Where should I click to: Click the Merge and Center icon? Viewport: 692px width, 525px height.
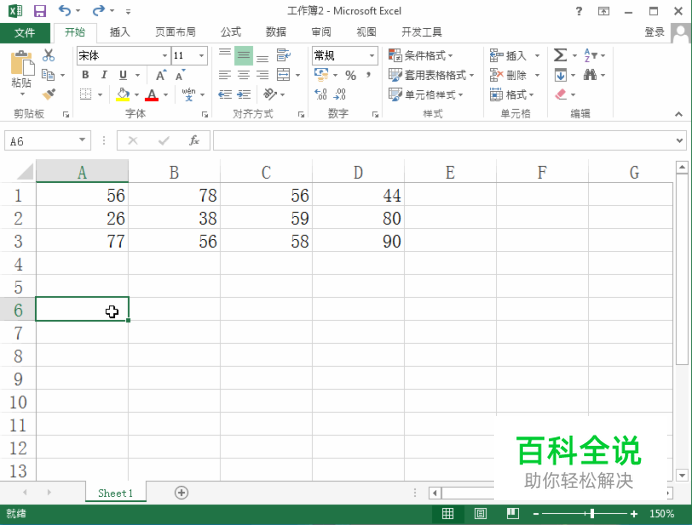coord(283,75)
